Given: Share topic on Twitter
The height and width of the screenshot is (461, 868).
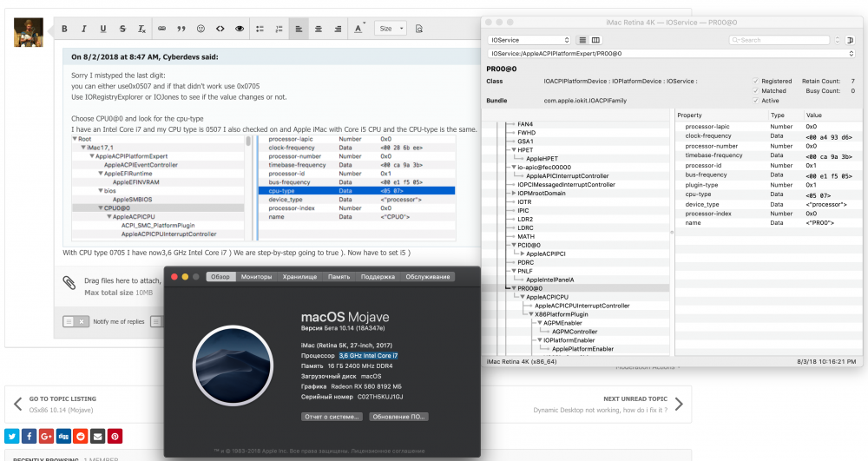Looking at the screenshot, I should [11, 436].
